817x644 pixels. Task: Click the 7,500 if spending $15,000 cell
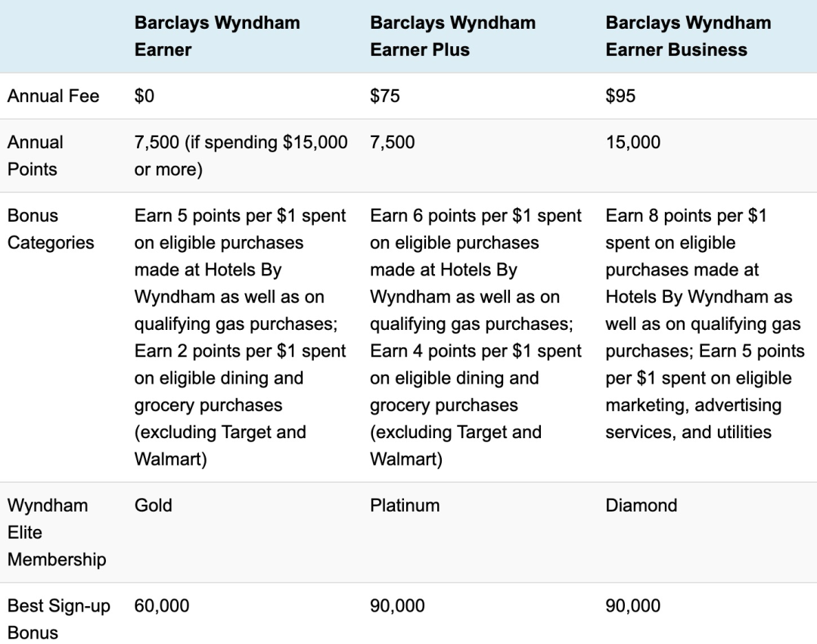241,155
